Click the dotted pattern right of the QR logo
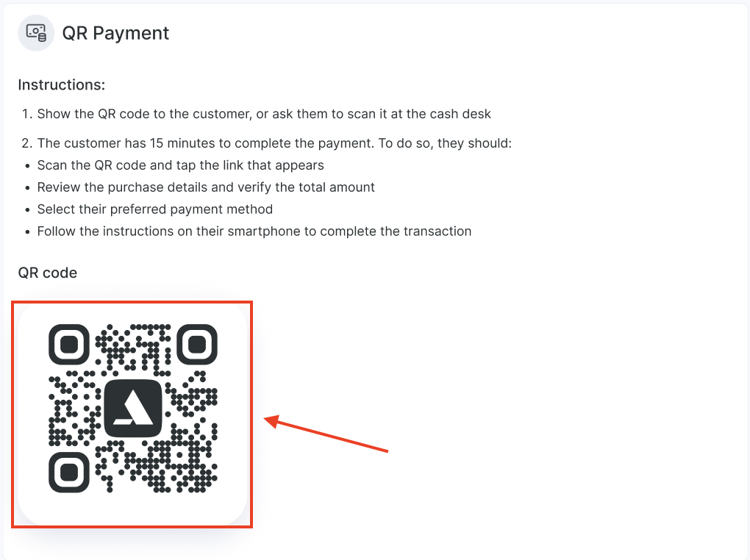 (191, 408)
